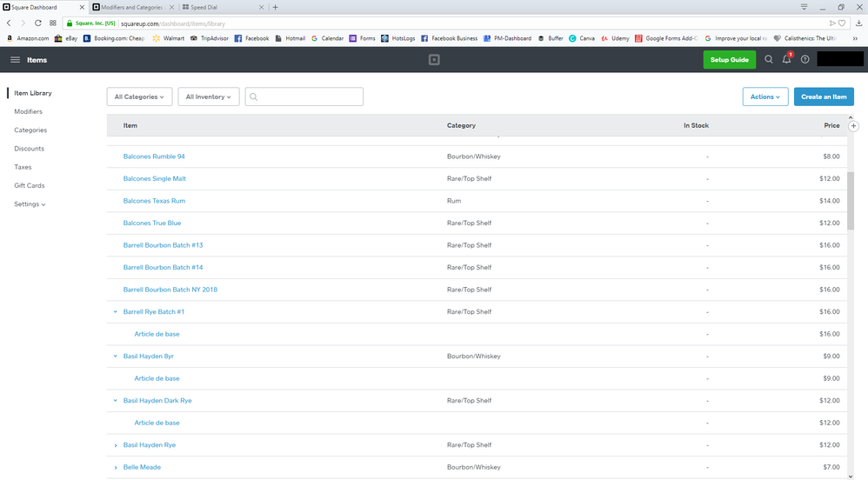The height and width of the screenshot is (480, 868).
Task: Click the item list vertical scrollbar thumb
Action: (851, 200)
